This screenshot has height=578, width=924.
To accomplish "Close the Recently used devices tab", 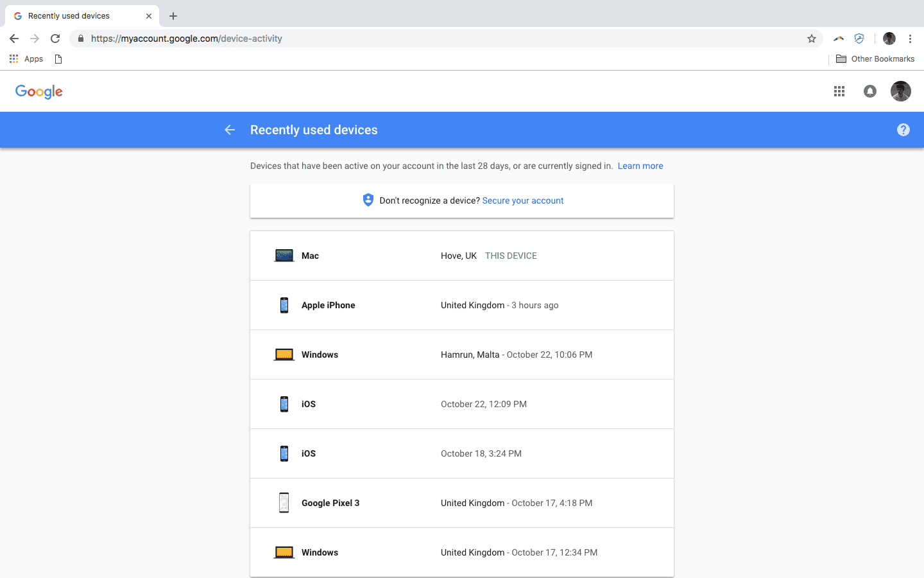I will click(149, 16).
